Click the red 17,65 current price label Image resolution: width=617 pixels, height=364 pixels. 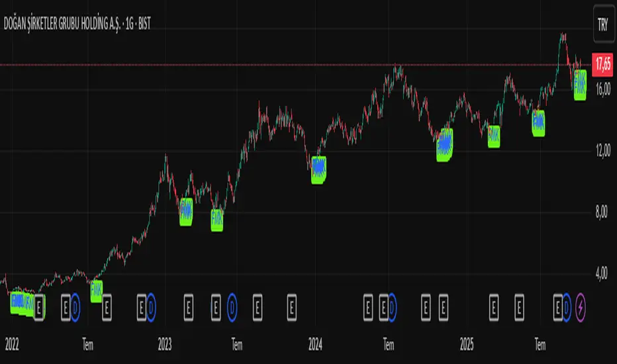coord(602,64)
